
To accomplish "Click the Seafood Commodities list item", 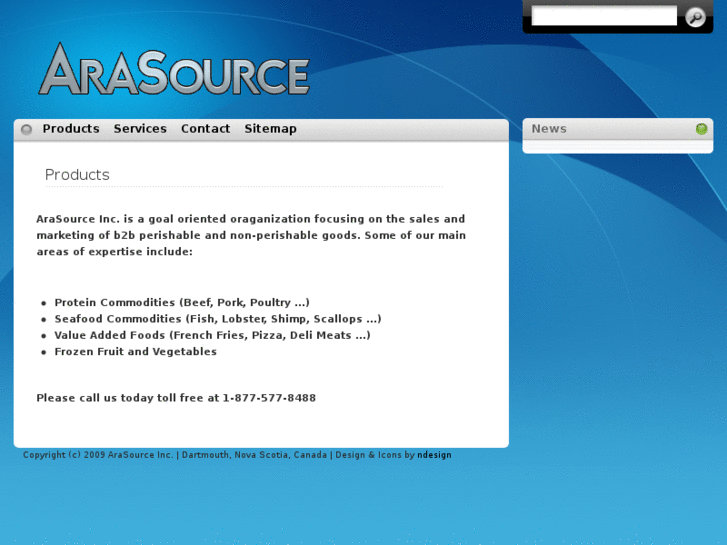I will tap(218, 319).
